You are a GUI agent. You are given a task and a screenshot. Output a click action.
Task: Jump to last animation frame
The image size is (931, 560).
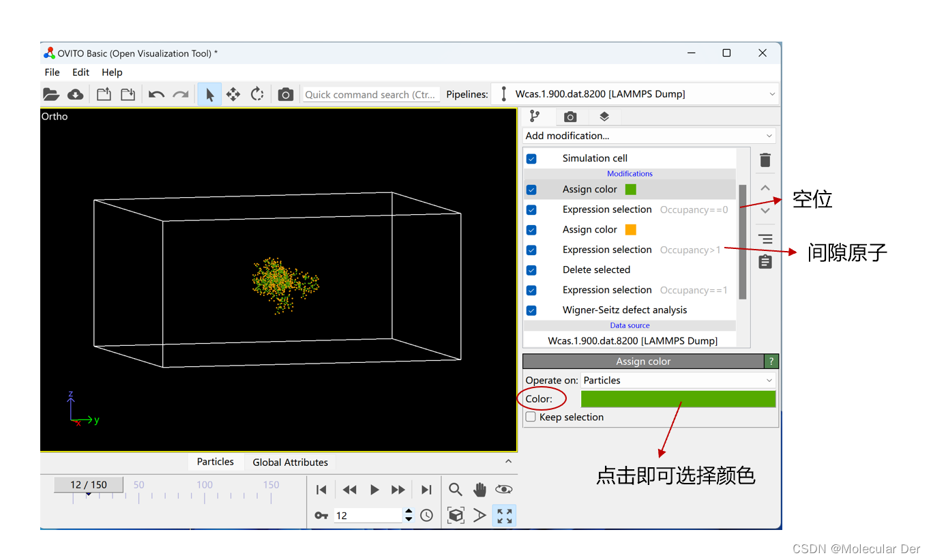426,490
